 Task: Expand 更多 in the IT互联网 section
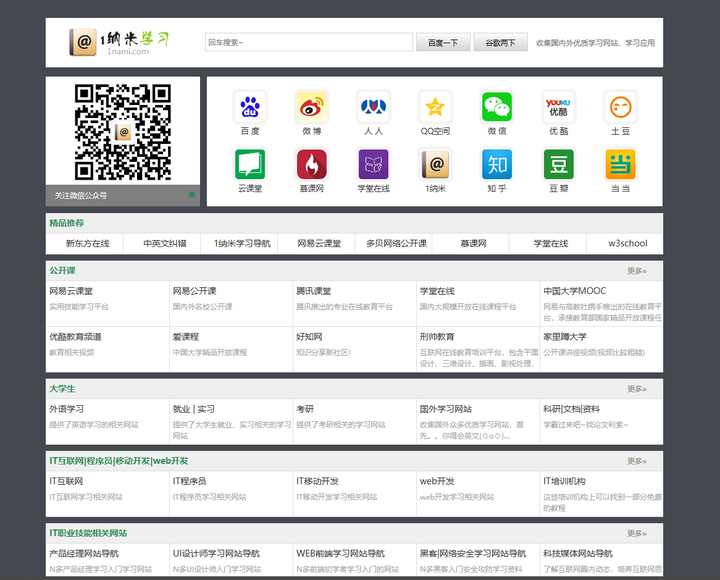(x=637, y=461)
